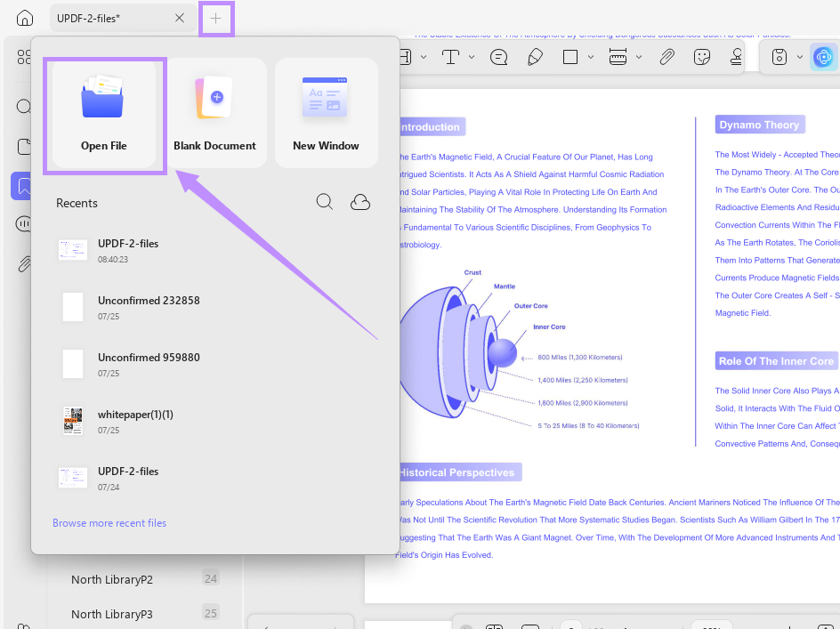The width and height of the screenshot is (840, 629).
Task: Select the measurement ruler tool
Action: (618, 57)
